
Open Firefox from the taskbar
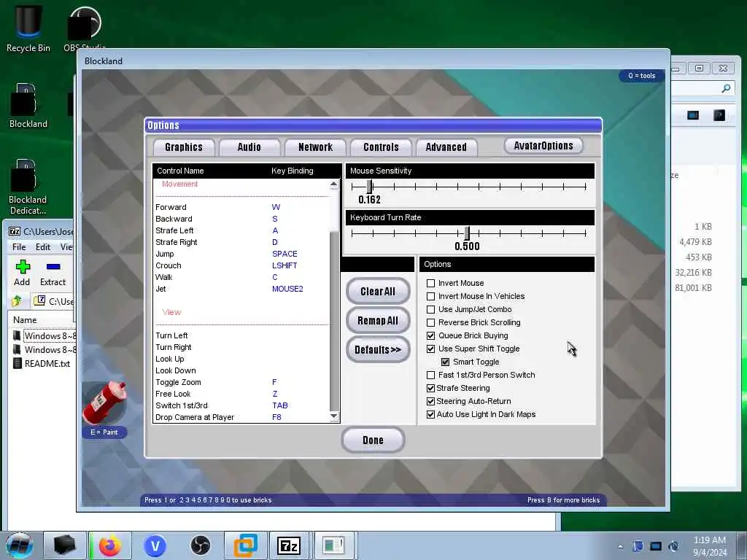[x=110, y=545]
